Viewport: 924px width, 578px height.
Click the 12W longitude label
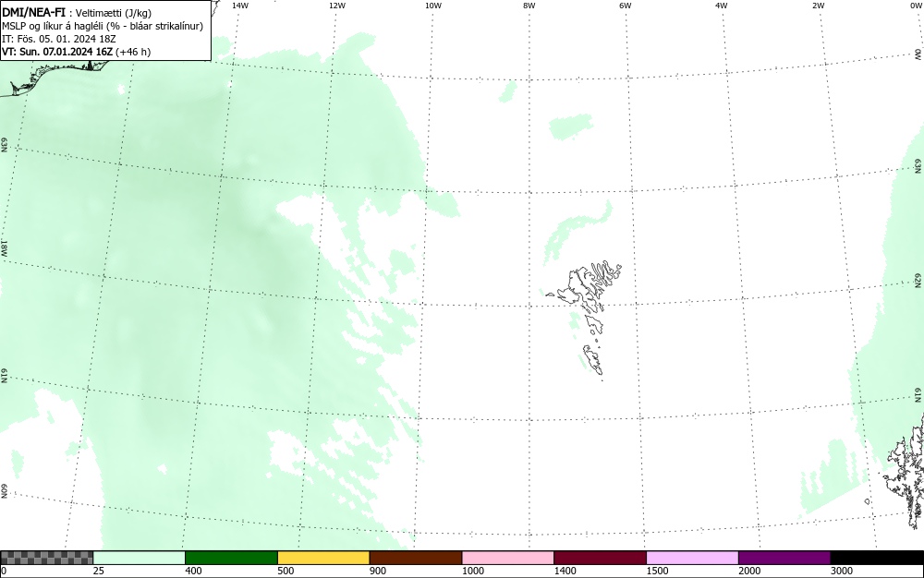tap(337, 6)
